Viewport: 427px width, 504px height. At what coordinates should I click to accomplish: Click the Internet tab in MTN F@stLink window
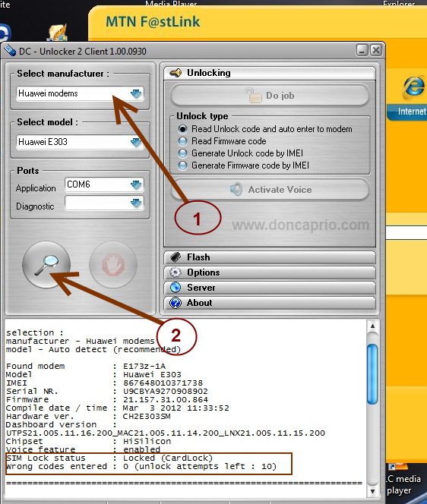pos(407,112)
